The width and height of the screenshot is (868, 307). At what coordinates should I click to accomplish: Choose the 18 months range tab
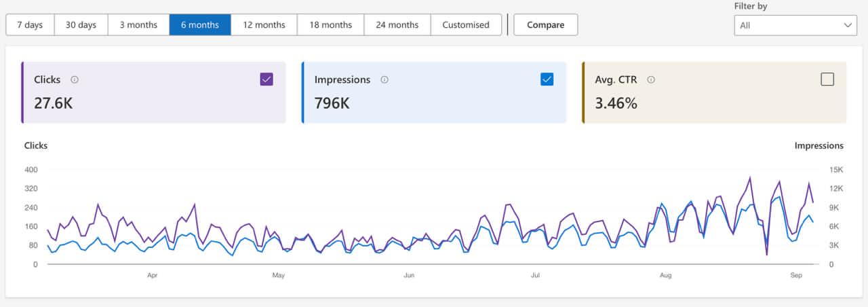pyautogui.click(x=331, y=25)
